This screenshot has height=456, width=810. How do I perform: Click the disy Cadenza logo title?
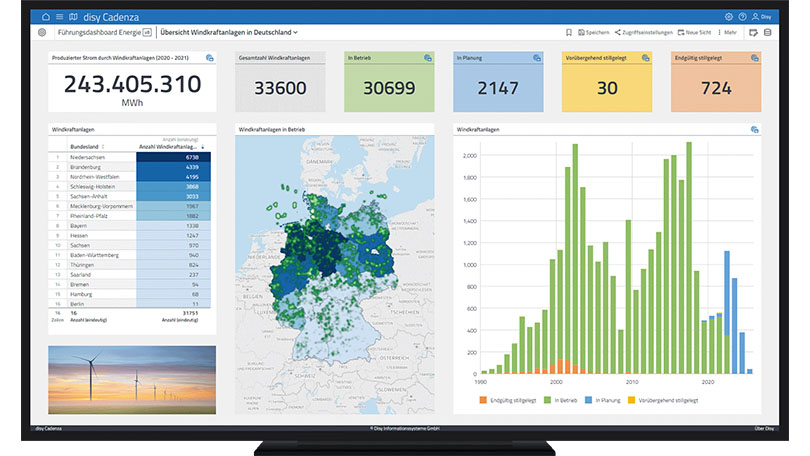111,17
